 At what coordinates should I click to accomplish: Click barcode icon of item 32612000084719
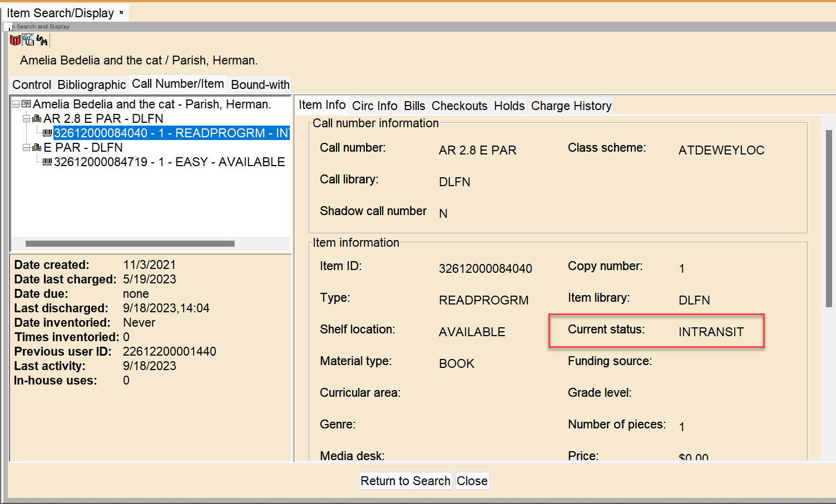tap(47, 162)
